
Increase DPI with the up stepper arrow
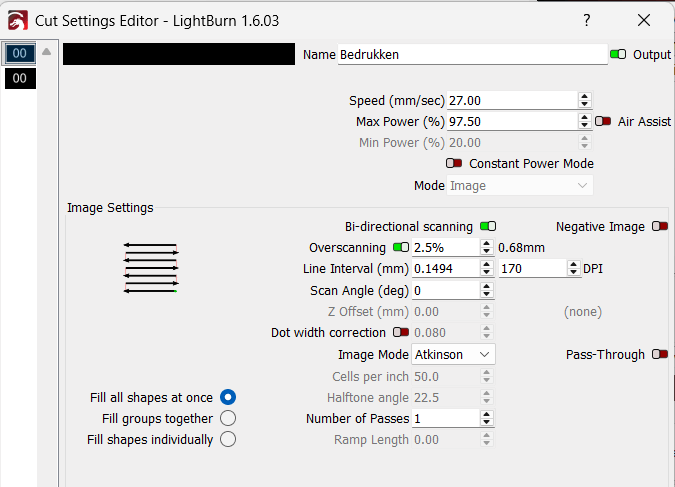(x=573, y=265)
